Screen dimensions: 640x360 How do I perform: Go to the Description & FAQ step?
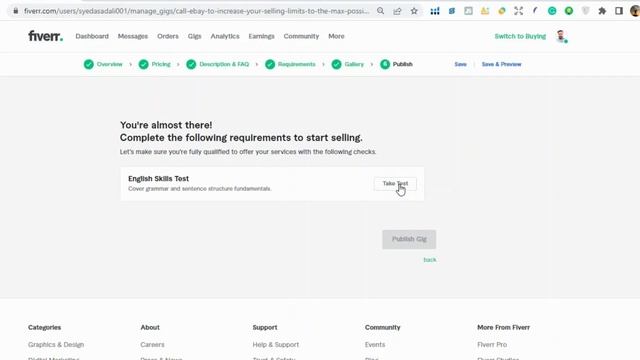[x=224, y=64]
